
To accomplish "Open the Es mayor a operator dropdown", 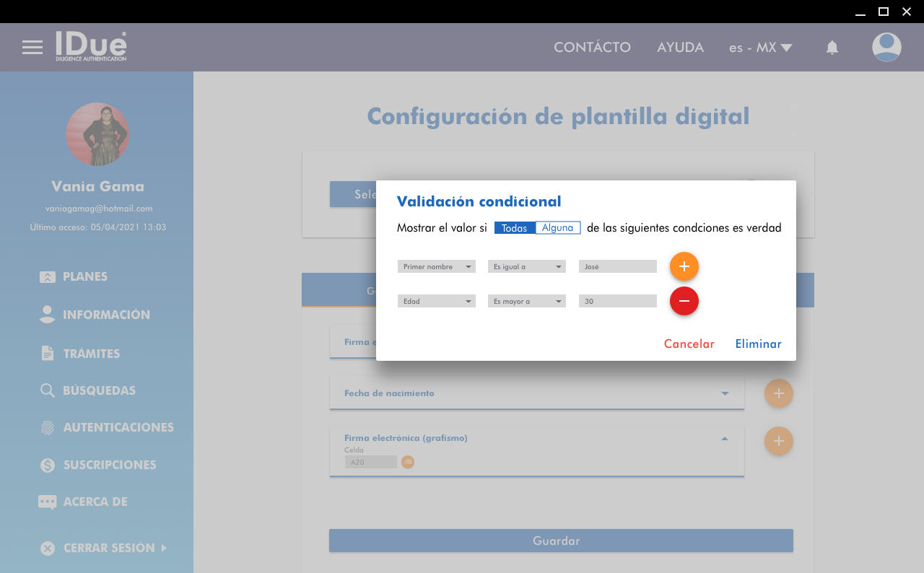I will click(526, 301).
